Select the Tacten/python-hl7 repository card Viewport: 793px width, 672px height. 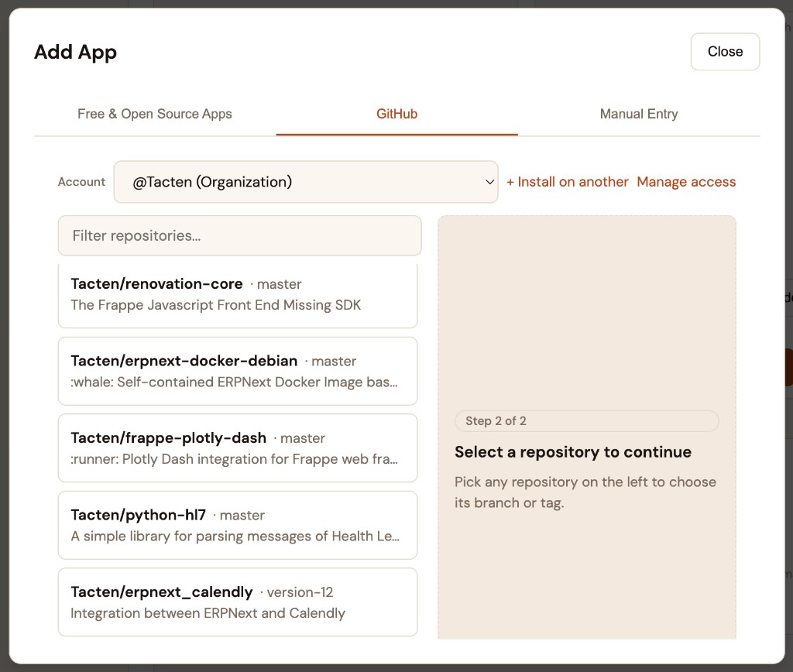tap(238, 525)
